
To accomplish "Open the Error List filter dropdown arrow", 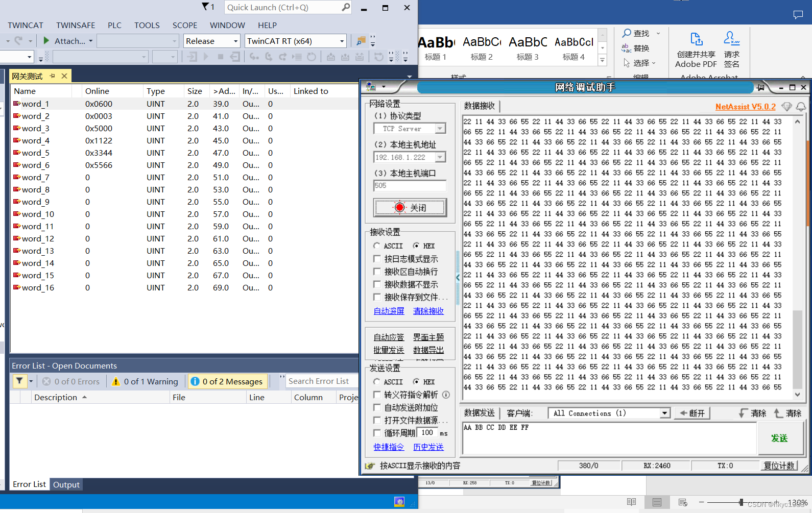I will (31, 381).
